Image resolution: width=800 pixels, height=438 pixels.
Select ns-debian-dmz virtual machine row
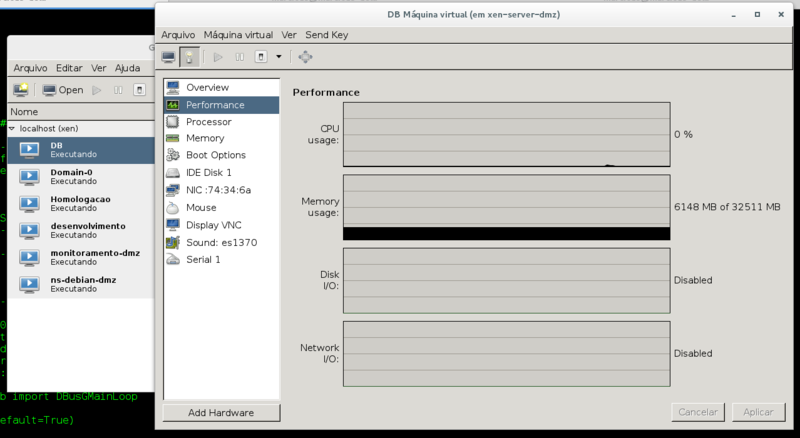click(x=81, y=284)
